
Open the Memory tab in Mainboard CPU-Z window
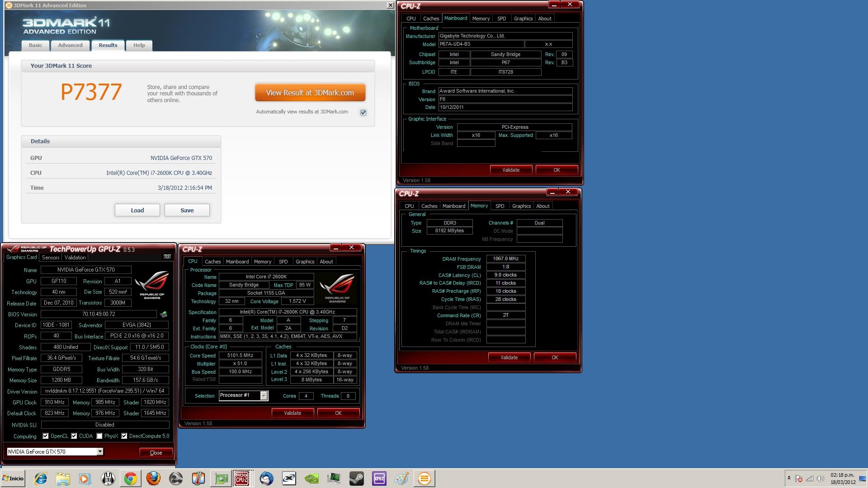[x=481, y=19]
